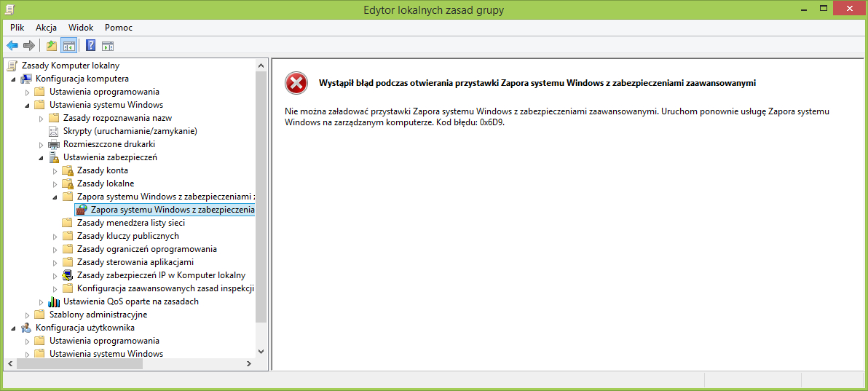Collapse the Konfiguracja komputera node arrow

(x=13, y=79)
